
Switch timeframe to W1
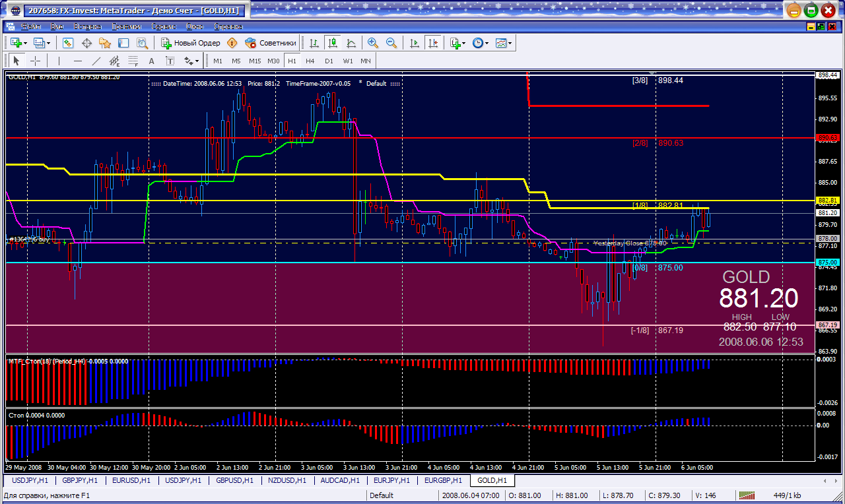coord(347,61)
